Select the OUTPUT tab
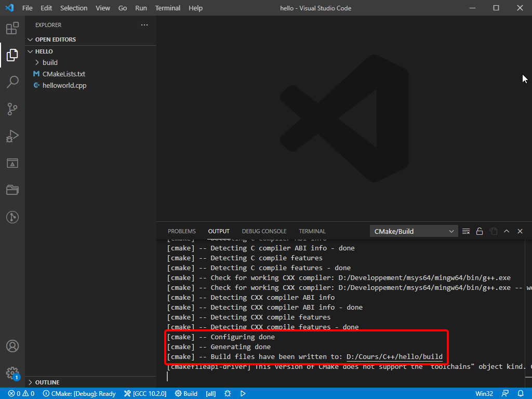 pyautogui.click(x=219, y=231)
